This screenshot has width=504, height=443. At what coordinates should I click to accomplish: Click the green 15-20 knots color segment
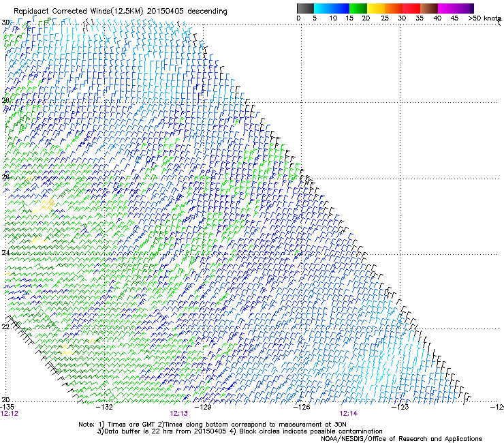pyautogui.click(x=358, y=8)
